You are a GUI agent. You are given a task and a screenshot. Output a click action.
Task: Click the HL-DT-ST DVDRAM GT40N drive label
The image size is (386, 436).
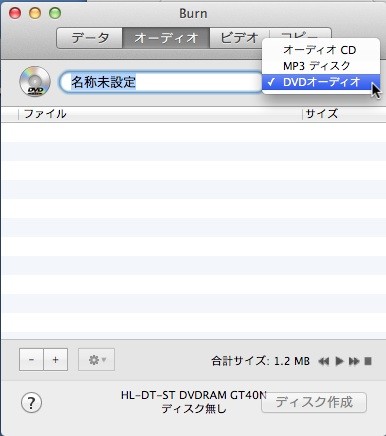tap(194, 395)
